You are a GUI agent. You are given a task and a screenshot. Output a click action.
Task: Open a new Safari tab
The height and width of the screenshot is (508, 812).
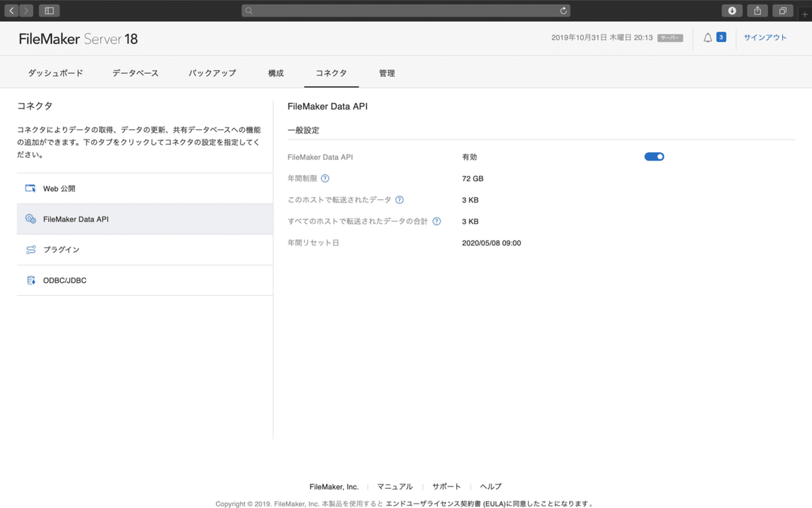(805, 14)
